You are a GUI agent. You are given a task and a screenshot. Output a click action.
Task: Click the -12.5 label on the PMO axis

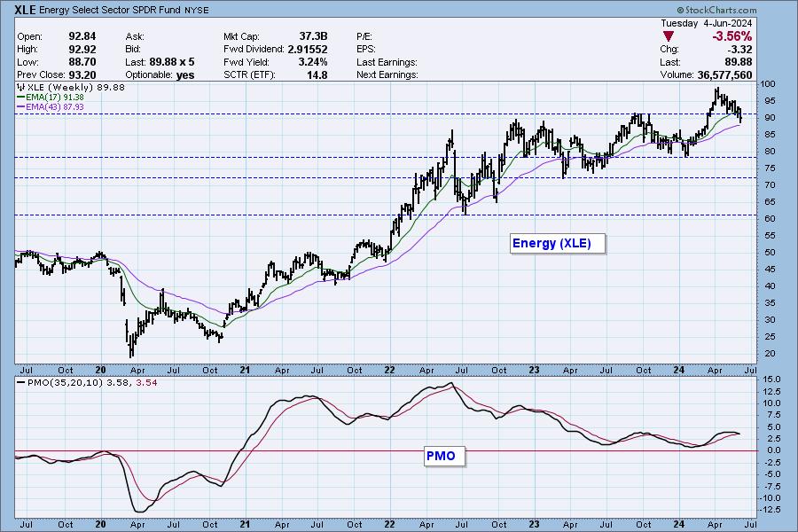pyautogui.click(x=770, y=510)
